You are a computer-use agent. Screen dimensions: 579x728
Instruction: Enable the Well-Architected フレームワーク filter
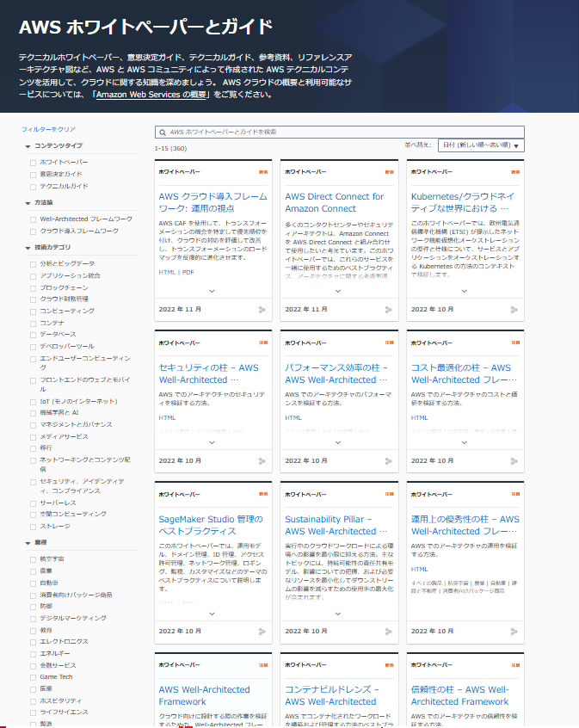[33, 219]
